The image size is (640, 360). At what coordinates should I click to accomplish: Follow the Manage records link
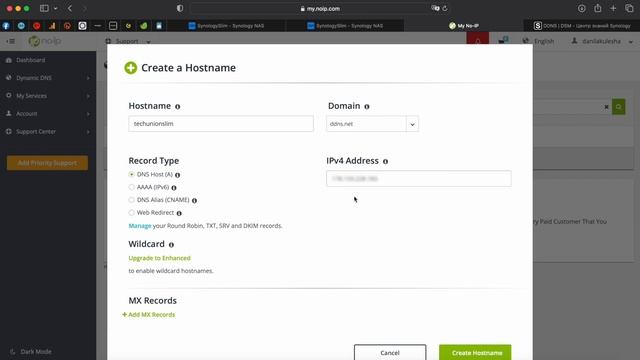point(140,226)
